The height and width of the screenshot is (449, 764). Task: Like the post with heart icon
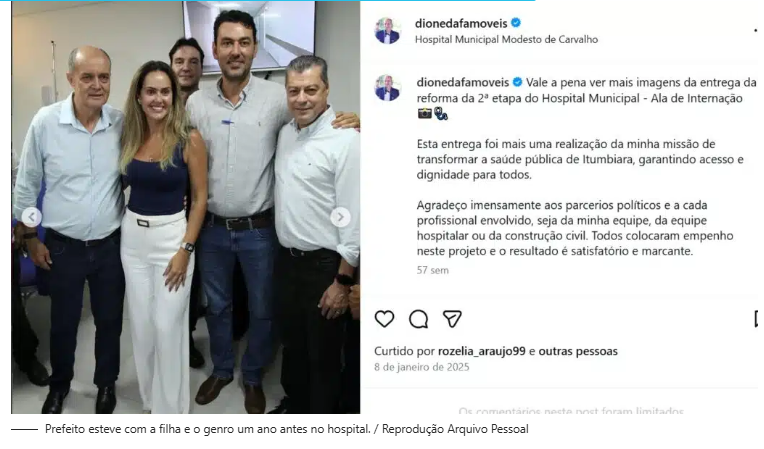[384, 319]
